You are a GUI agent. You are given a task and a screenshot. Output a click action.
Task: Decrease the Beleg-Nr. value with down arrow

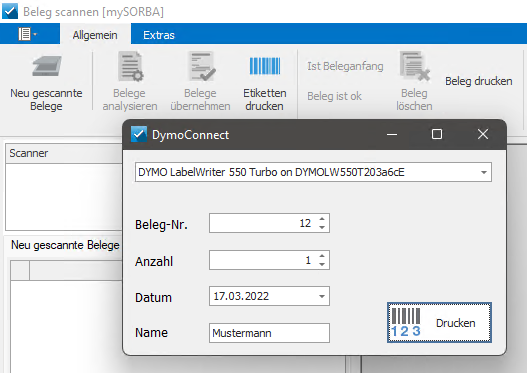coord(322,227)
